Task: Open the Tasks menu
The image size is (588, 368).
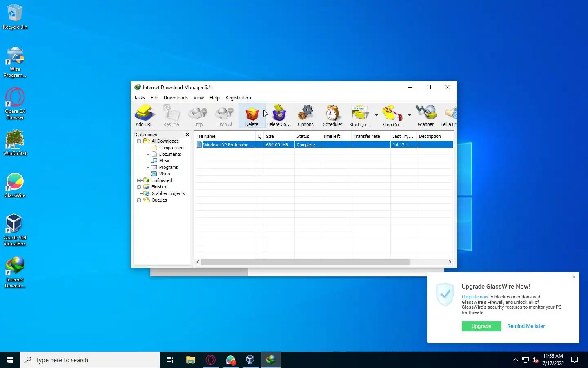Action: 139,98
